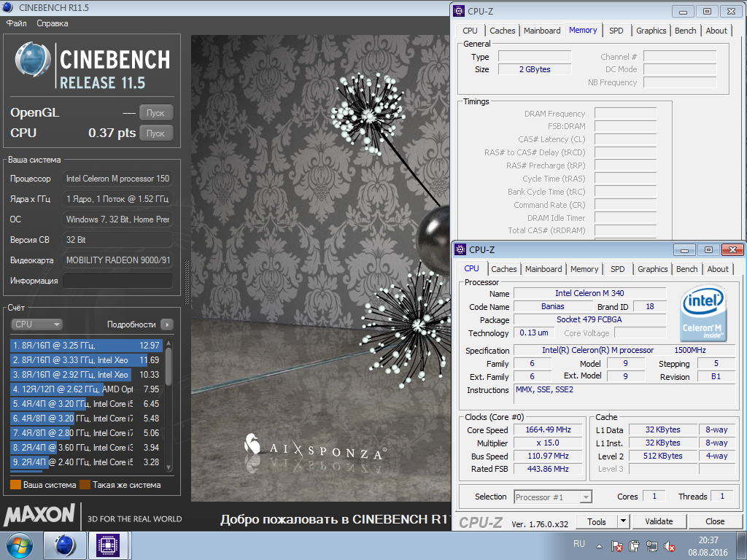Open the Processor #1 selection dropdown
This screenshot has width=747, height=560.
[553, 497]
